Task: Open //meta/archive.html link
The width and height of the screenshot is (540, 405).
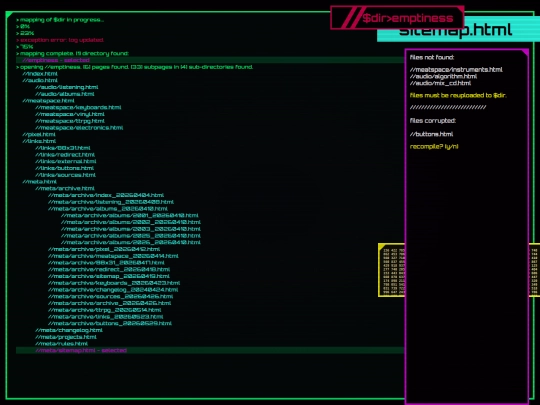Action: pyautogui.click(x=65, y=188)
